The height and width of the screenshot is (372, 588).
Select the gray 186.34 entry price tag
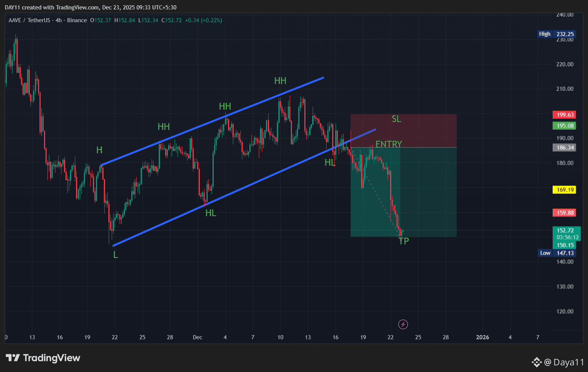click(x=564, y=148)
